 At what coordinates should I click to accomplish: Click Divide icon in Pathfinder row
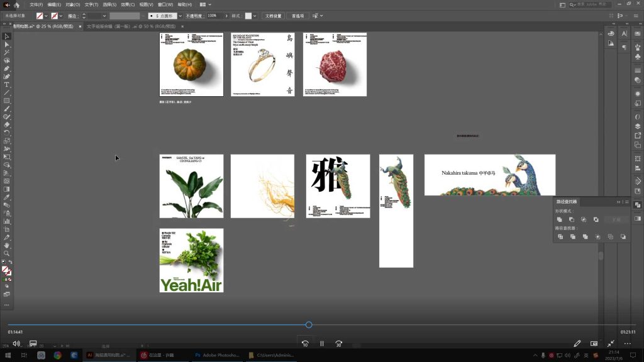(560, 237)
